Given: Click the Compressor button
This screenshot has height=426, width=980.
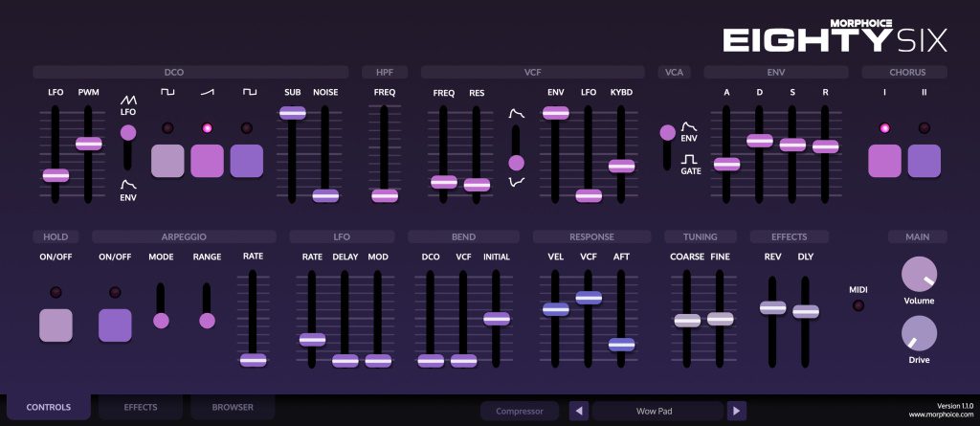Looking at the screenshot, I should [520, 411].
